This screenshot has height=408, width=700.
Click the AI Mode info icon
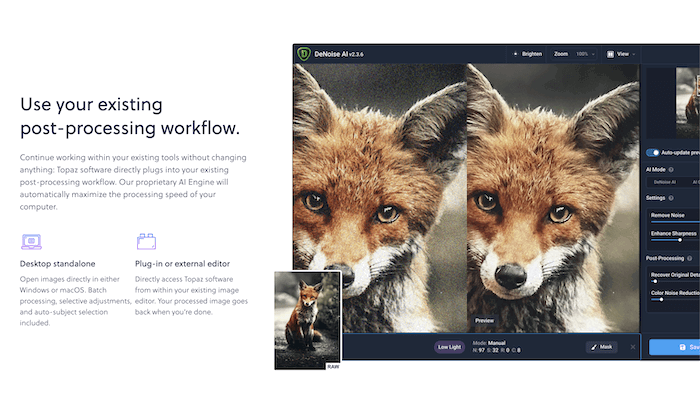point(671,169)
